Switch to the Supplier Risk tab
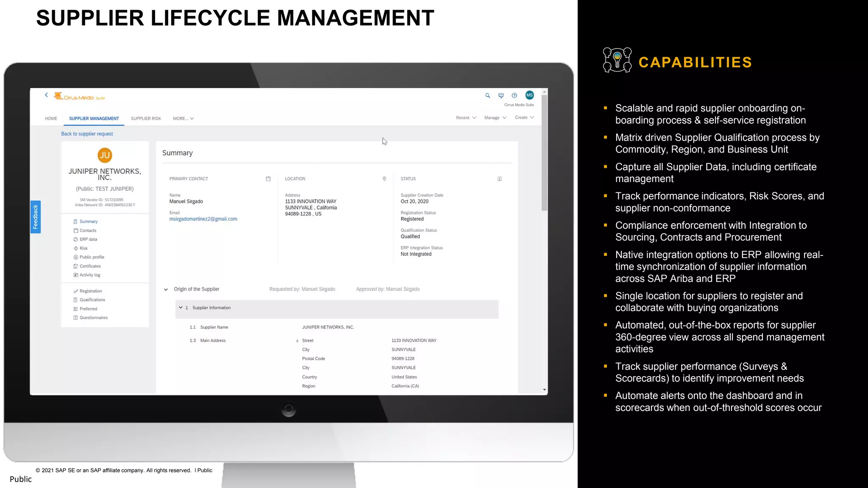The height and width of the screenshot is (488, 868). click(x=146, y=119)
